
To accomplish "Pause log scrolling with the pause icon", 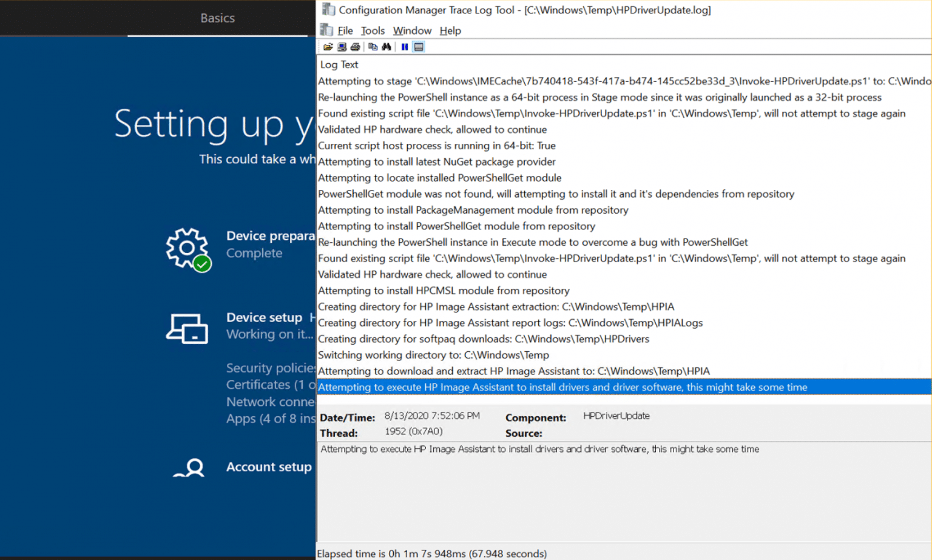I will pyautogui.click(x=405, y=46).
